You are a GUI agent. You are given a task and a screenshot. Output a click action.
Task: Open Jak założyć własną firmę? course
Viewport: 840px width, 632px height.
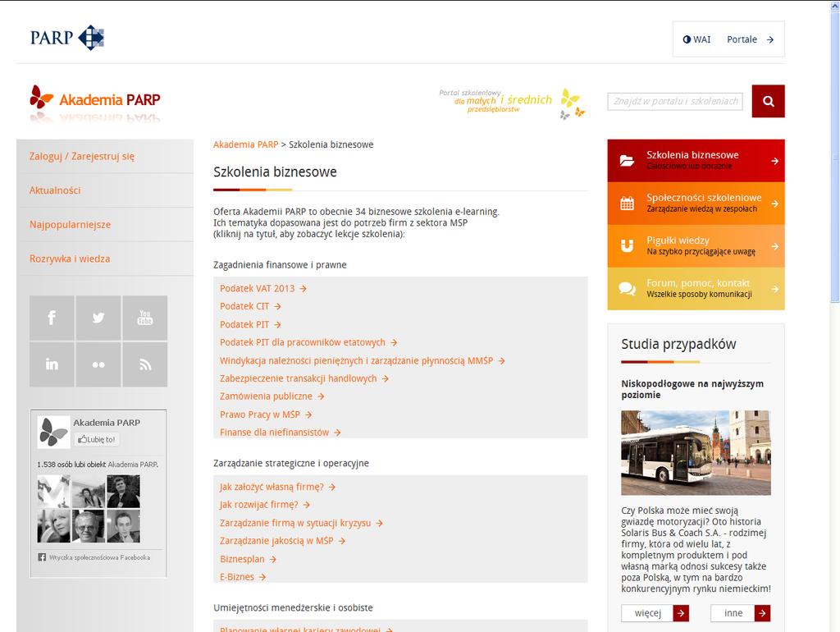tap(277, 487)
